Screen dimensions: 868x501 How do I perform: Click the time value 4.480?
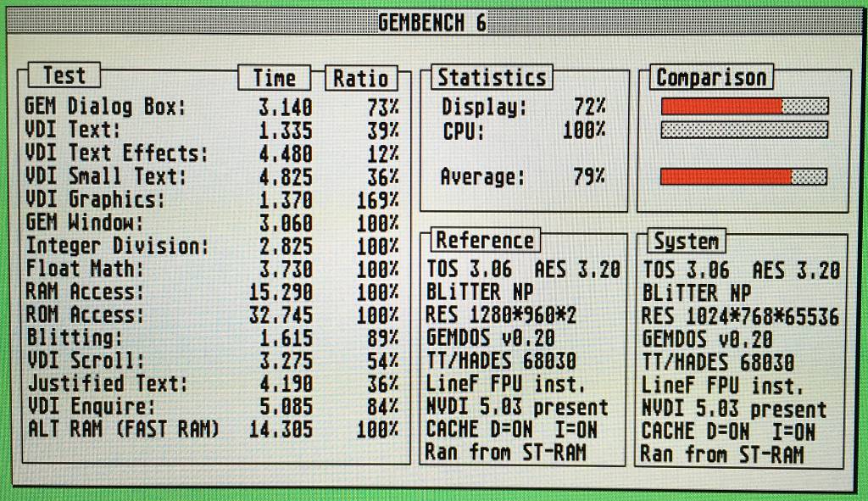[286, 153]
